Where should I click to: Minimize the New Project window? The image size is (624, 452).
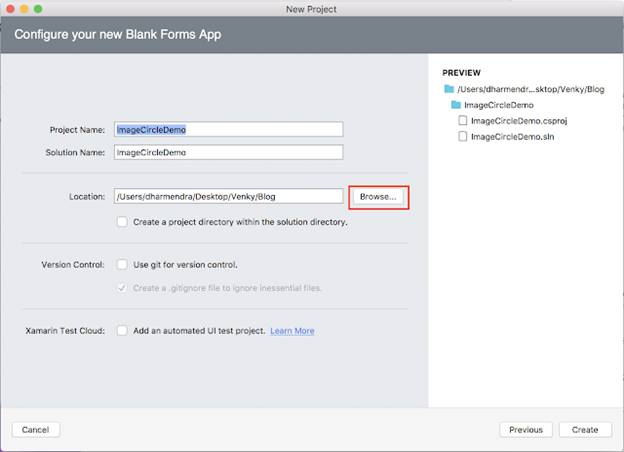(x=24, y=9)
